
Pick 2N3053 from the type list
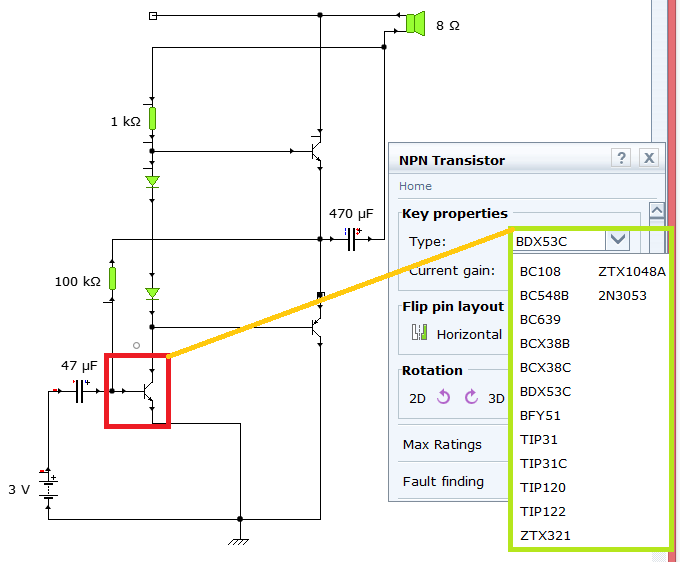pyautogui.click(x=622, y=296)
